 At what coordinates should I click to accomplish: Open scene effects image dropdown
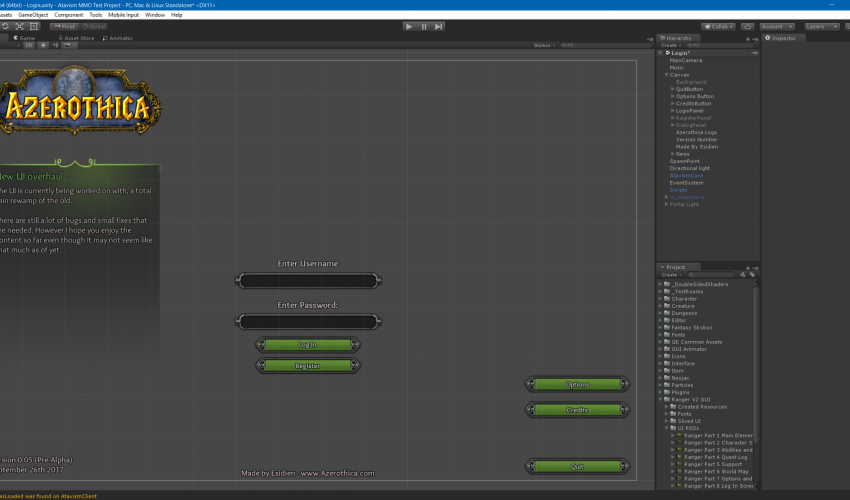point(69,46)
